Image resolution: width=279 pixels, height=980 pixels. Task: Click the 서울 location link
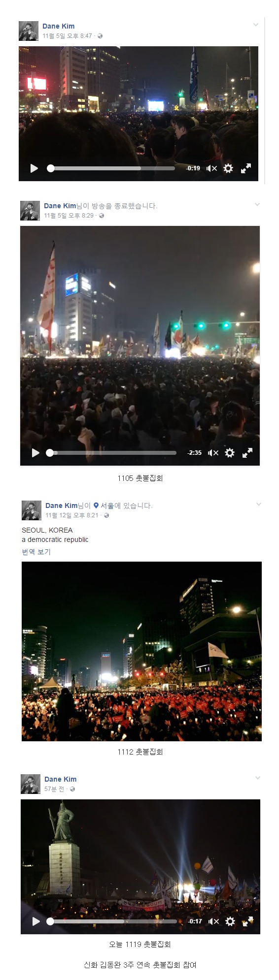(x=107, y=506)
